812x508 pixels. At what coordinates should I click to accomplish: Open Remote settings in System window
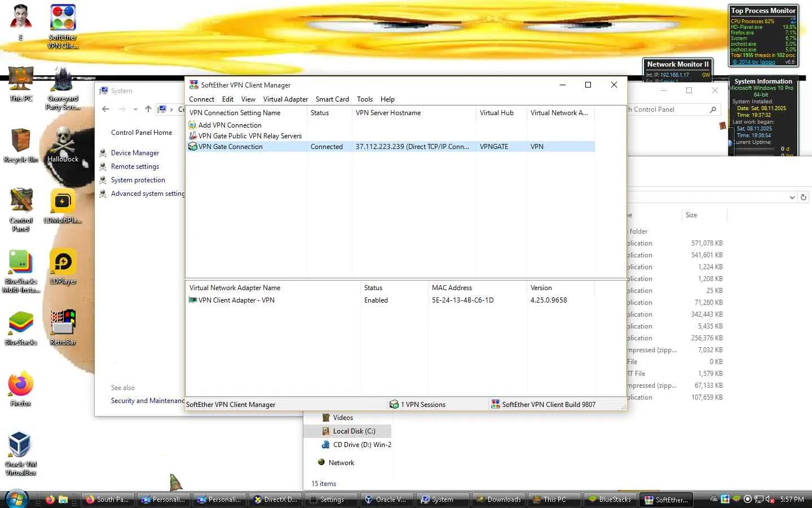click(135, 167)
